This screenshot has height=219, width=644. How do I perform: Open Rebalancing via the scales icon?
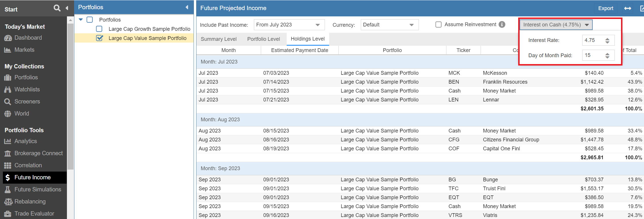8,202
